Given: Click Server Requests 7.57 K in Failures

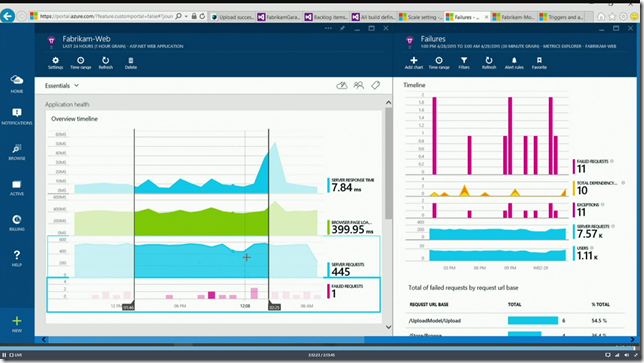Looking at the screenshot, I should (x=593, y=232).
